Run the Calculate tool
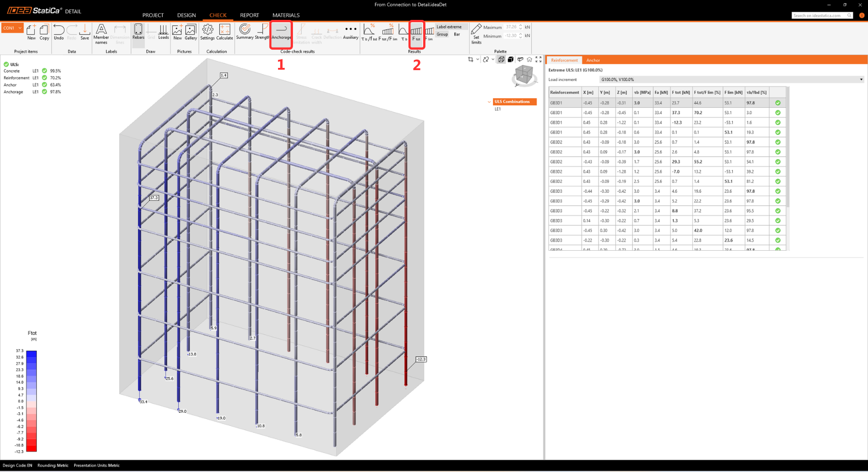 [225, 33]
